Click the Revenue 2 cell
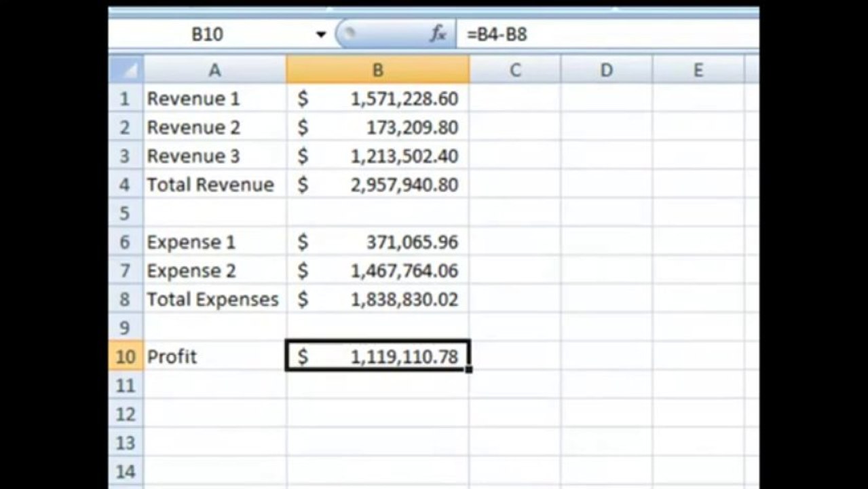Viewport: 868px width, 489px height. 214,127
